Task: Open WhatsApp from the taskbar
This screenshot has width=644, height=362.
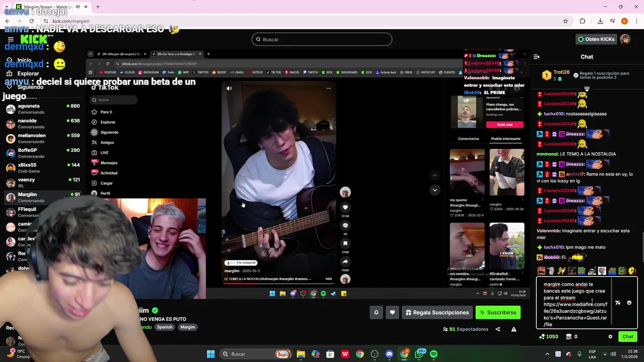Action: (x=419, y=354)
